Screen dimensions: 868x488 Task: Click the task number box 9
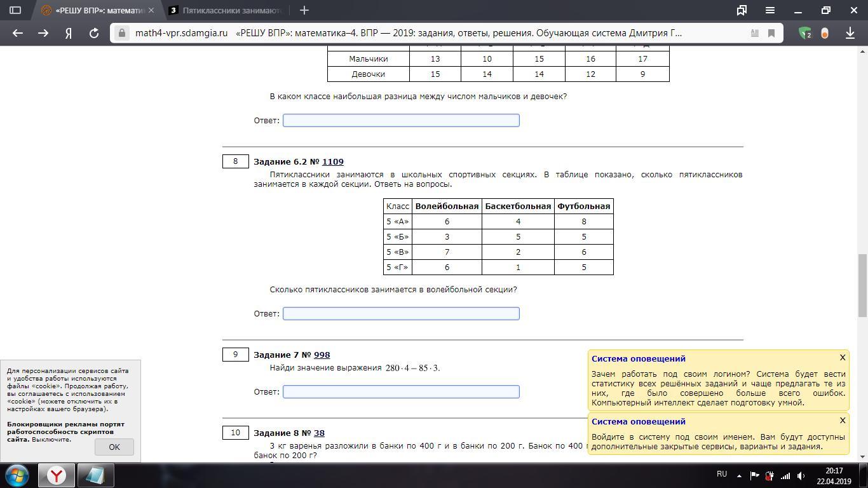coord(235,355)
